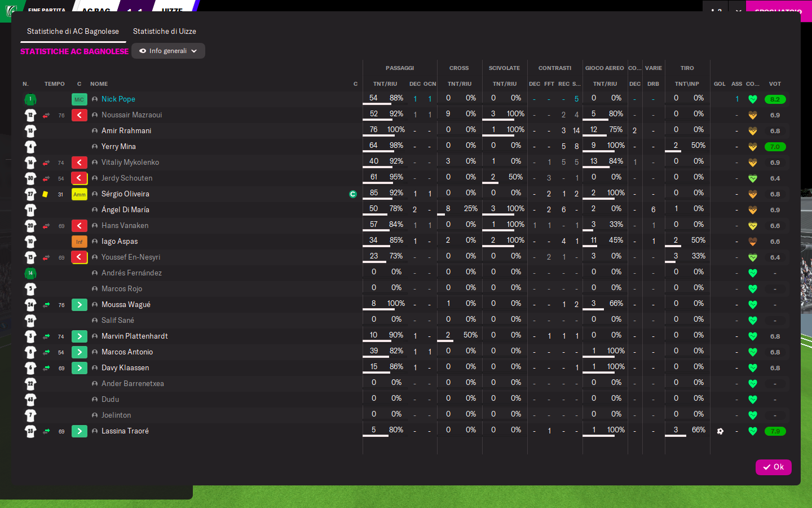Click the yellow card icon for Sérgio Oliveira

[x=45, y=194]
